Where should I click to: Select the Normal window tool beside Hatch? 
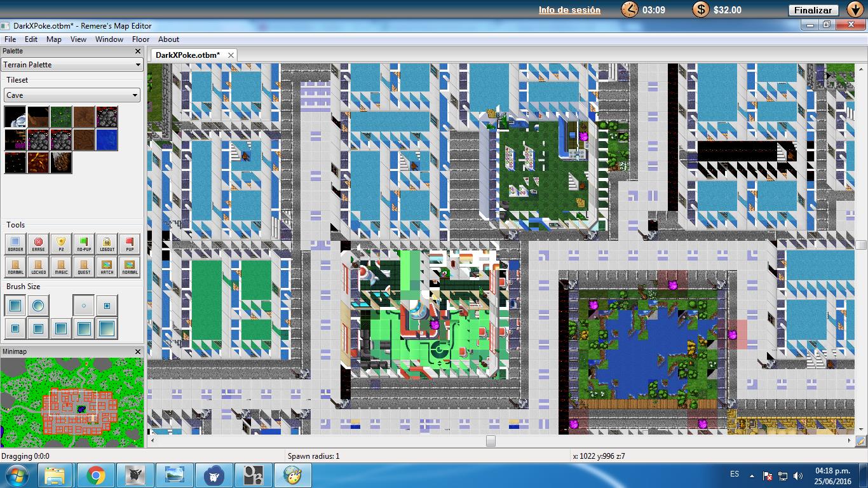click(x=130, y=267)
